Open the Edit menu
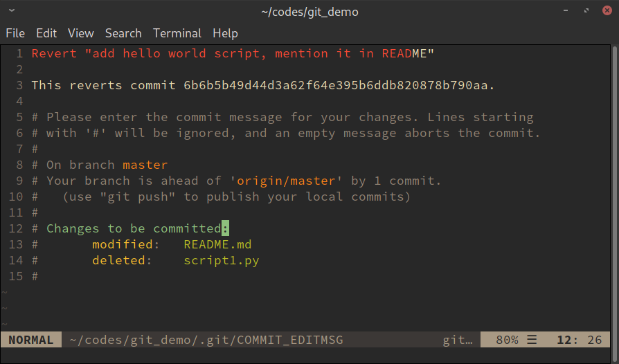 coord(46,33)
